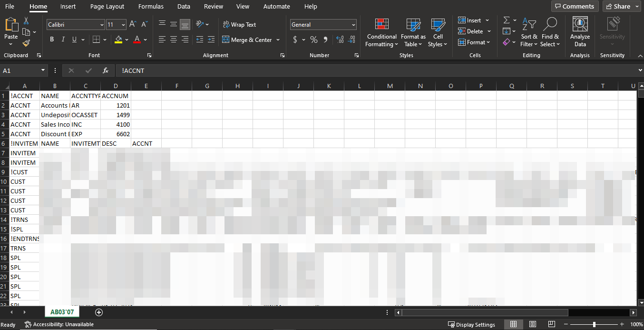644x330 pixels.
Task: Open the File tab
Action: 10,7
